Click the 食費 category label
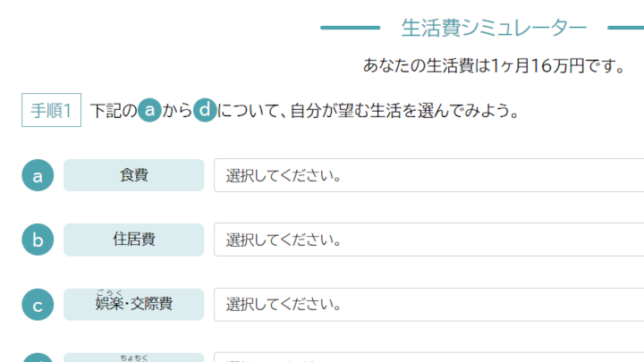Screen dimensions: 644x362 (133, 175)
